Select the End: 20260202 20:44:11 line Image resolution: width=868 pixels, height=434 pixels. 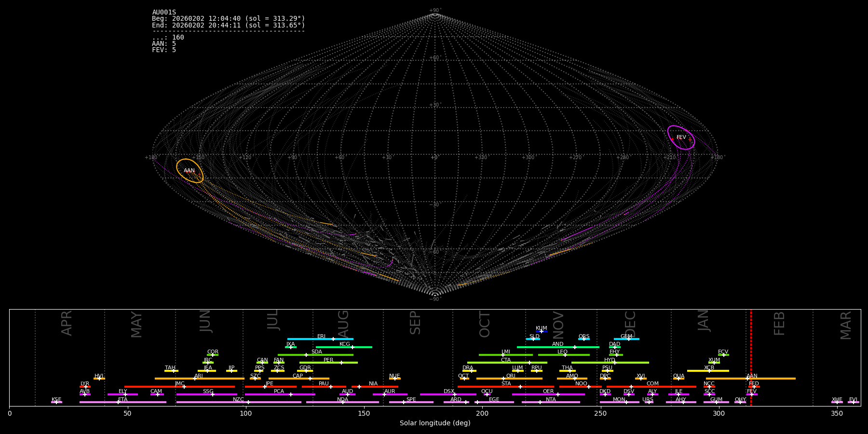point(229,25)
